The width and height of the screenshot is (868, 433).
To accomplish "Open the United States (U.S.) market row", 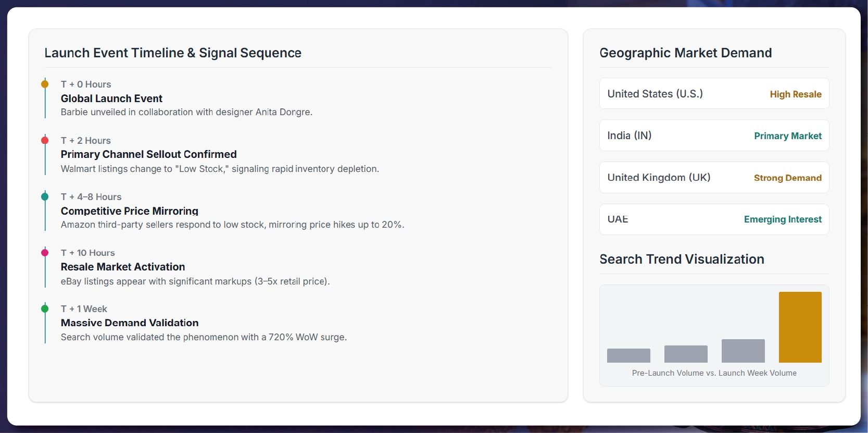I will 714,94.
